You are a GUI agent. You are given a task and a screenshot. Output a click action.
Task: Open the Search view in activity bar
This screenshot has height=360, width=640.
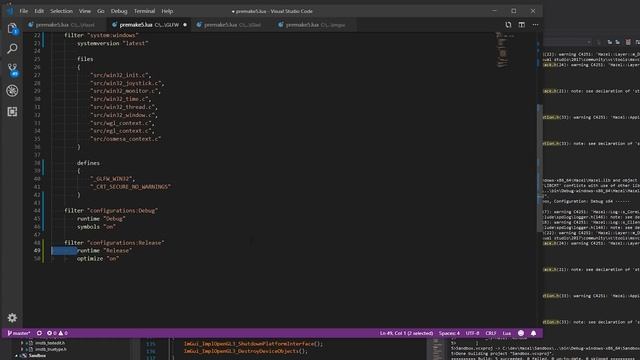[12, 49]
